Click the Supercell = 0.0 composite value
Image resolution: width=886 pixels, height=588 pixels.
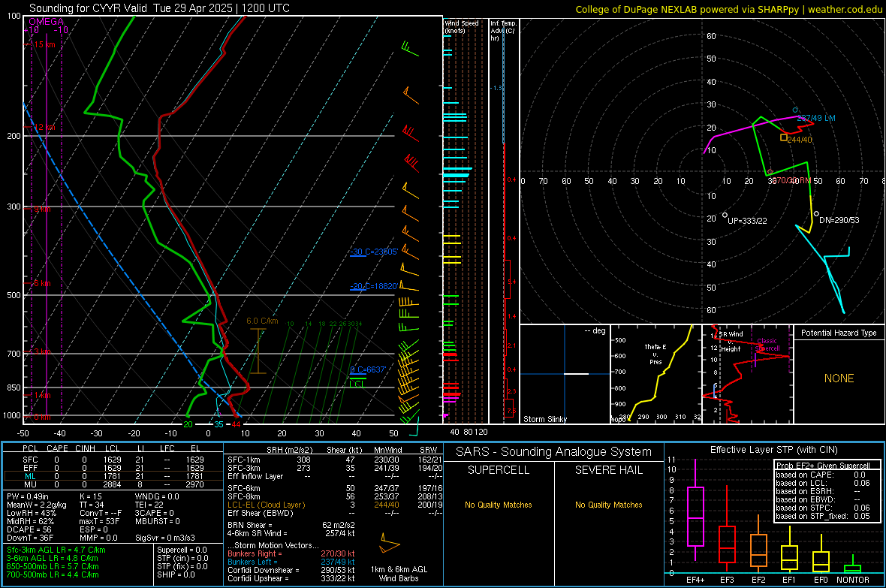[x=182, y=550]
